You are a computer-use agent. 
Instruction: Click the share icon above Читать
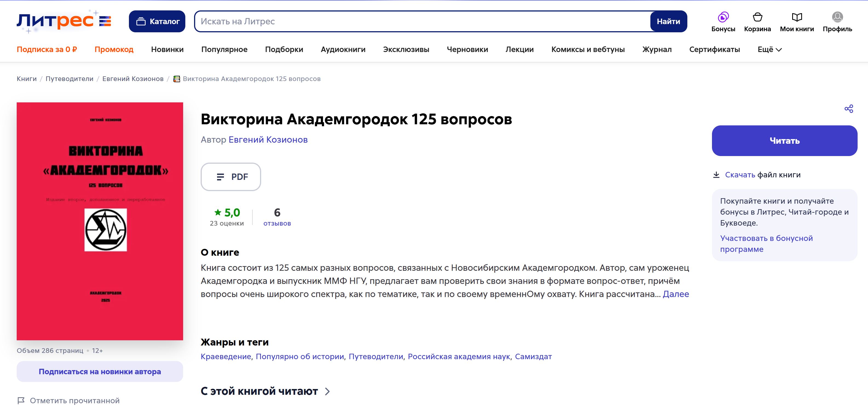coord(849,109)
